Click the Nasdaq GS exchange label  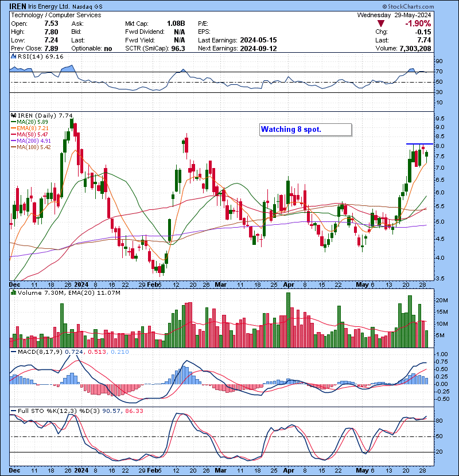[x=87, y=6]
